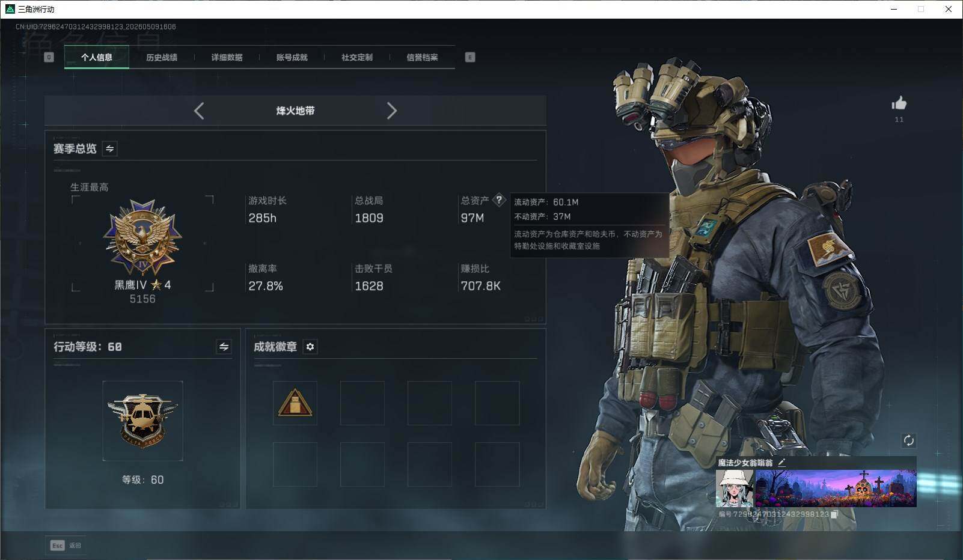The height and width of the screenshot is (560, 963).
Task: Click the player avatar portrait
Action: [x=734, y=488]
